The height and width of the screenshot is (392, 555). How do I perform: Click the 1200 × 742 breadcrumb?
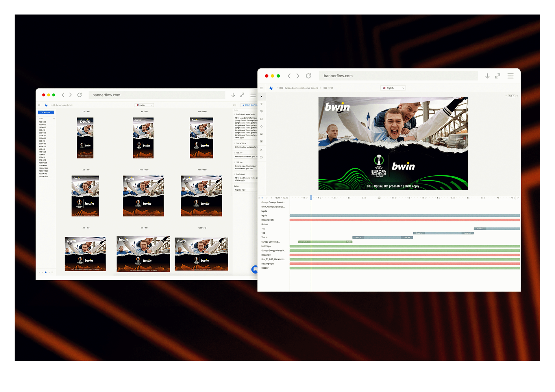328,88
